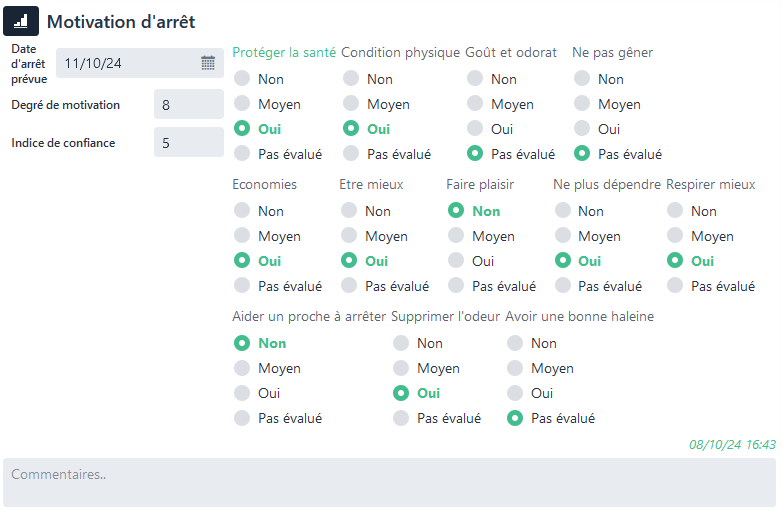Image resolution: width=782 pixels, height=512 pixels.
Task: Type in the Commentaires text box
Action: click(390, 482)
